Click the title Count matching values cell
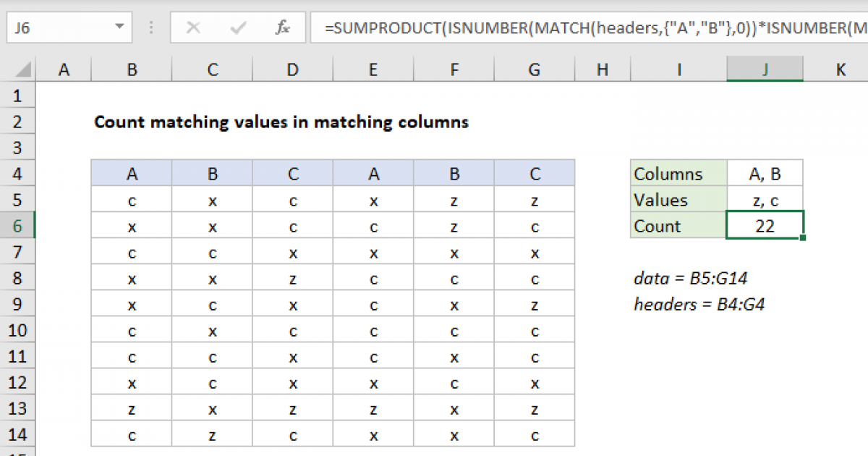Screen dimensions: 868x456 (281, 122)
